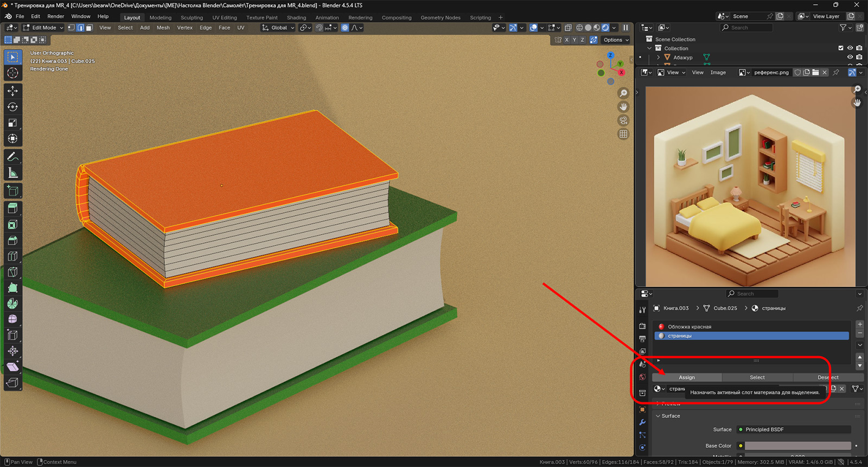868x467 pixels.
Task: Switch to the Shading workspace tab
Action: (296, 17)
